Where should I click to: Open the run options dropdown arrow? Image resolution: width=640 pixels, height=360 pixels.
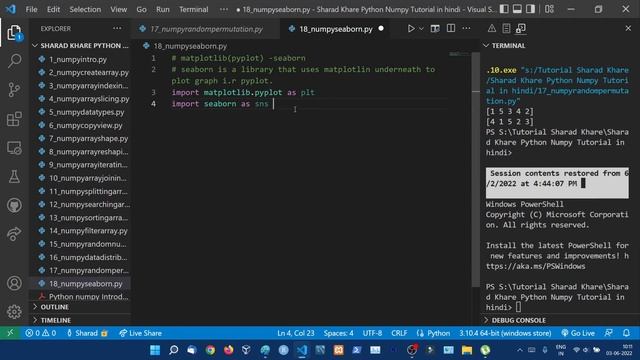tap(421, 29)
